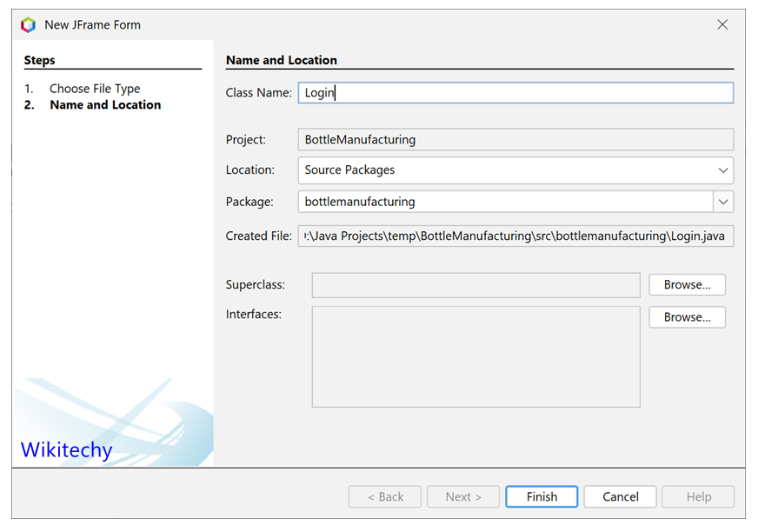Viewport: 758px width, 532px height.
Task: Click the Finish button
Action: [541, 496]
